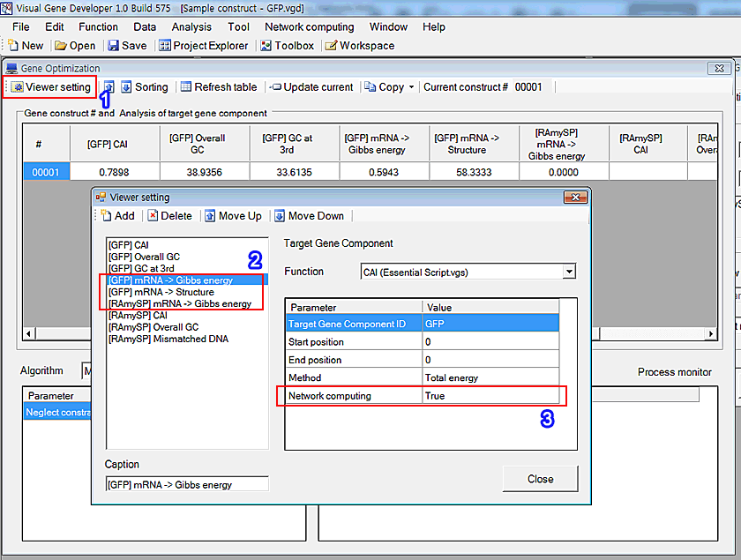Click Refresh table
The height and width of the screenshot is (560, 741).
[220, 87]
